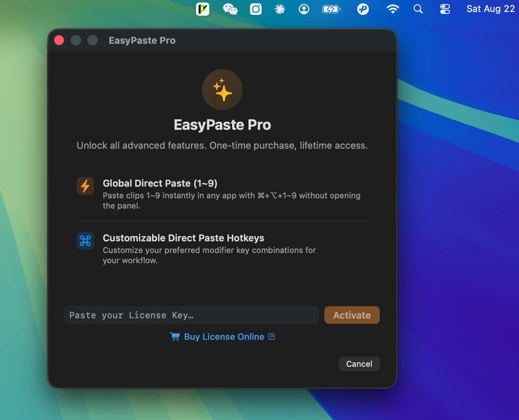Click the Customizable Direct Paste Hotkeys heading
This screenshot has height=420, width=519.
pyautogui.click(x=183, y=238)
